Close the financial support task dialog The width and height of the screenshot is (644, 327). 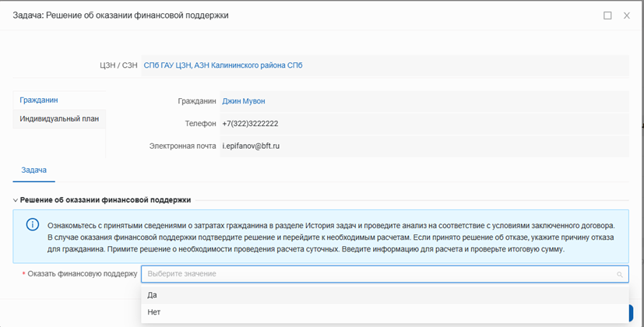tap(627, 16)
